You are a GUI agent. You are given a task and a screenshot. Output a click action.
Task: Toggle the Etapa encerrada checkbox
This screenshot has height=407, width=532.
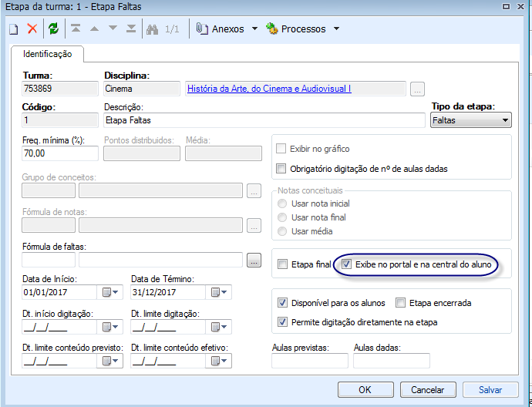[x=400, y=303]
